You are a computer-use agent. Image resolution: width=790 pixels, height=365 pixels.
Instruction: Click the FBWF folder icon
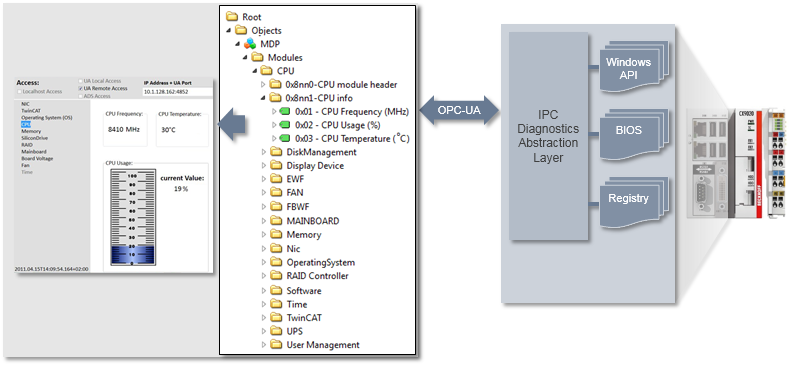click(276, 206)
